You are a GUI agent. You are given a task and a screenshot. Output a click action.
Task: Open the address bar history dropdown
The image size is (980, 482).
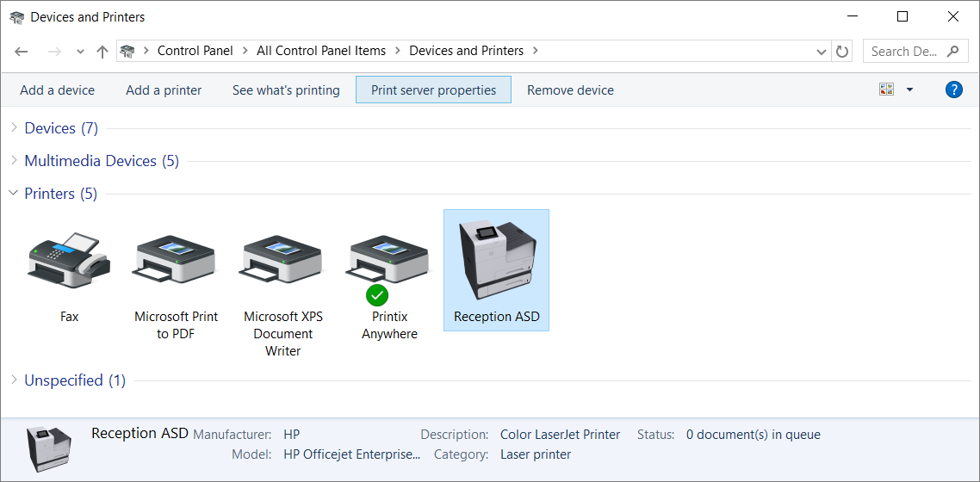[x=822, y=51]
